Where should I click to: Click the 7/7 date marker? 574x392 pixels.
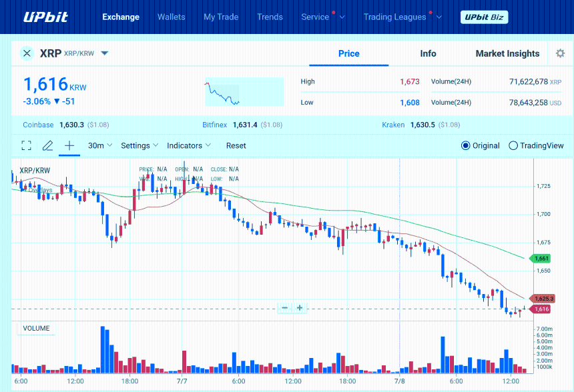pos(182,381)
